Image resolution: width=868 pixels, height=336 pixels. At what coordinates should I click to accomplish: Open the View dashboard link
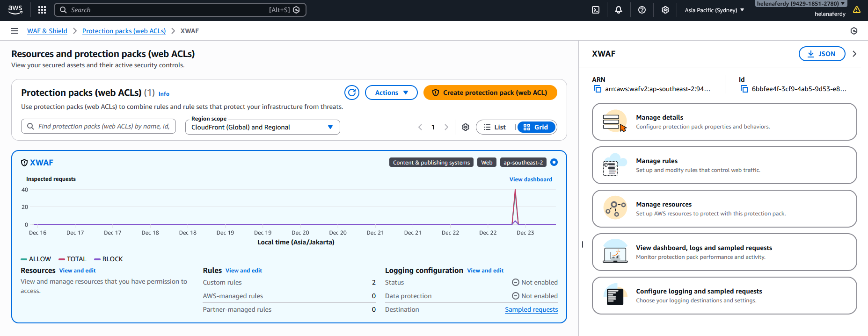[531, 179]
